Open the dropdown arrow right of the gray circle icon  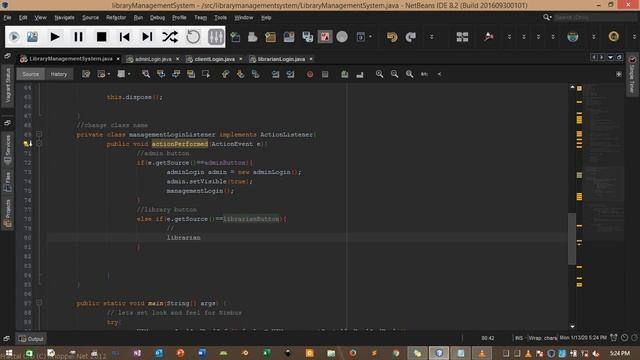370,37
